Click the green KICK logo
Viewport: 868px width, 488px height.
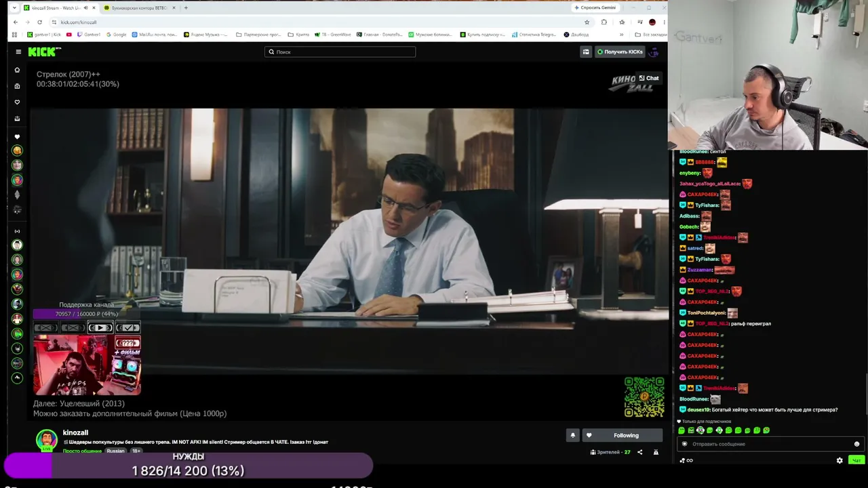(x=45, y=52)
